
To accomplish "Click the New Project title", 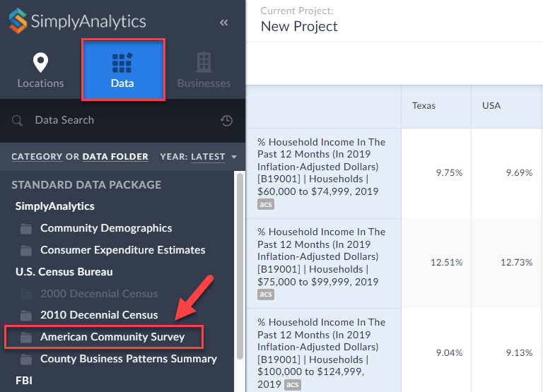I will [299, 27].
